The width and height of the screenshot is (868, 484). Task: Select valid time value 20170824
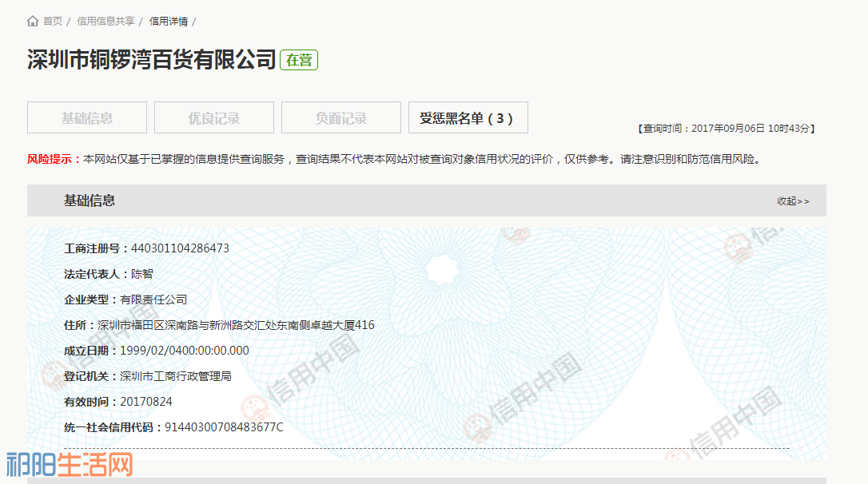point(146,402)
